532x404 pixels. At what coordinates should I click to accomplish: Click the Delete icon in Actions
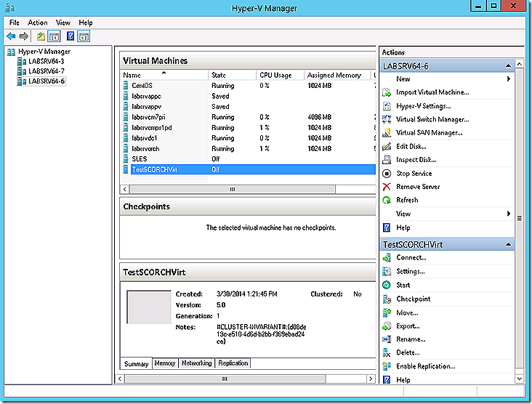click(387, 353)
